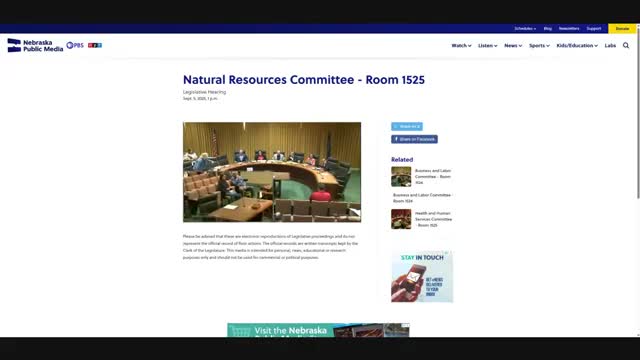Open Business and Labor Committee related thumbnail
640x360 pixels.
click(401, 176)
